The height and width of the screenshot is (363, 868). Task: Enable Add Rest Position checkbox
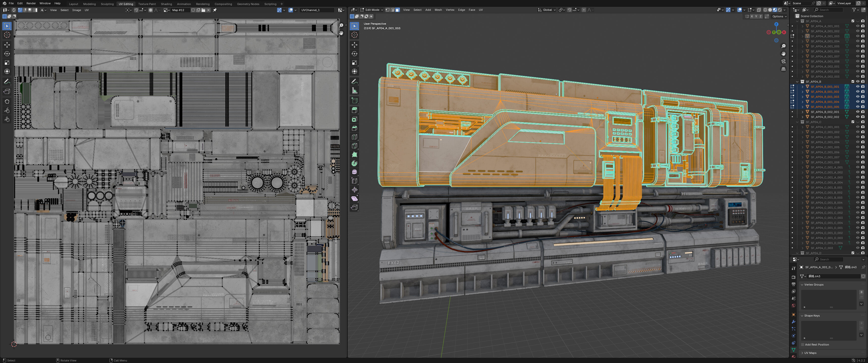click(x=803, y=345)
